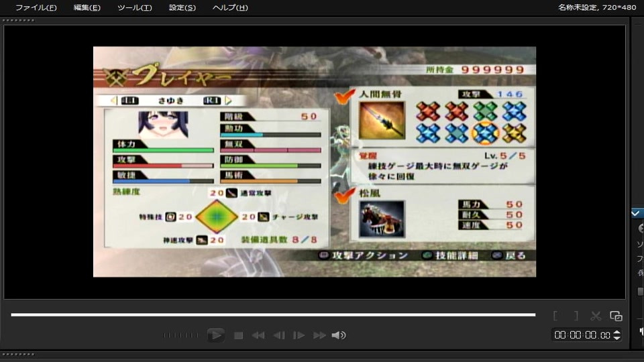Open the ファイル(F) menu
This screenshot has width=644, height=362.
36,7
